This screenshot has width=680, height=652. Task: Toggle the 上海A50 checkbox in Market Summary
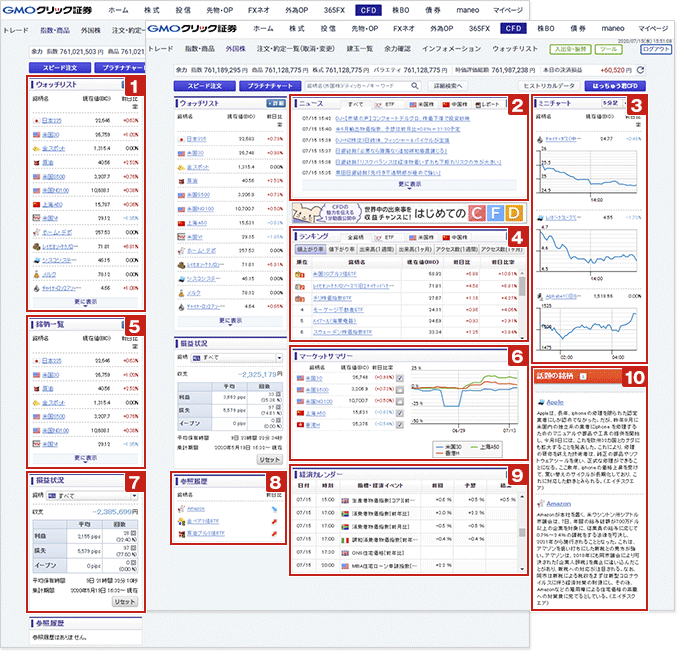pos(399,412)
